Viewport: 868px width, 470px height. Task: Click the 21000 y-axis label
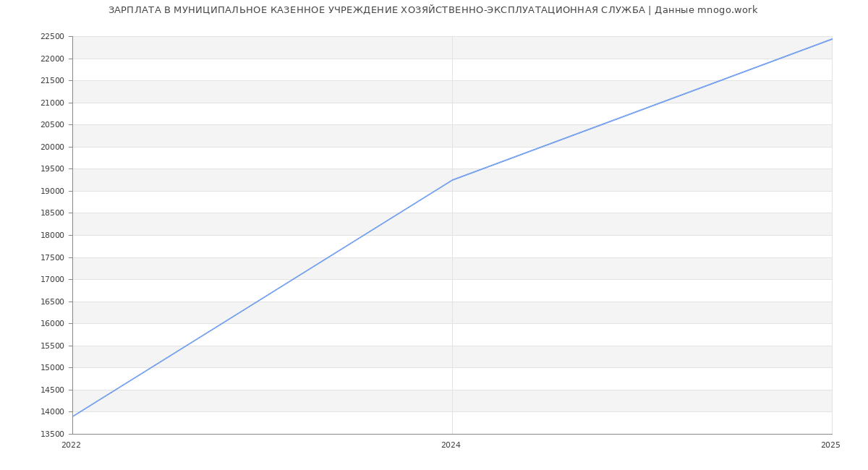point(52,103)
